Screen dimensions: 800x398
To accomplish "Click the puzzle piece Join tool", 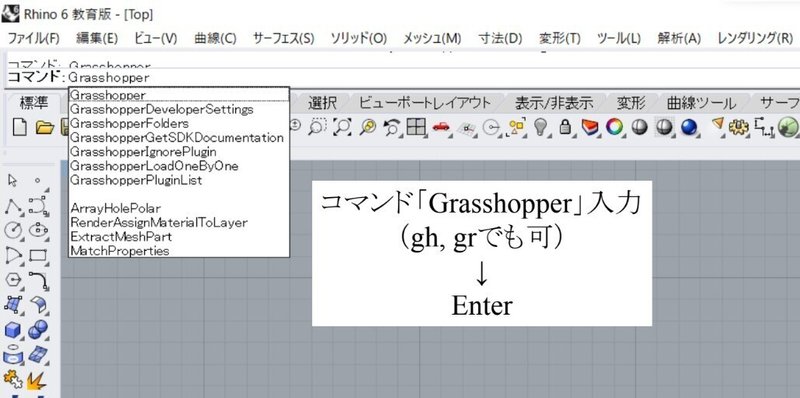I will click(12, 379).
